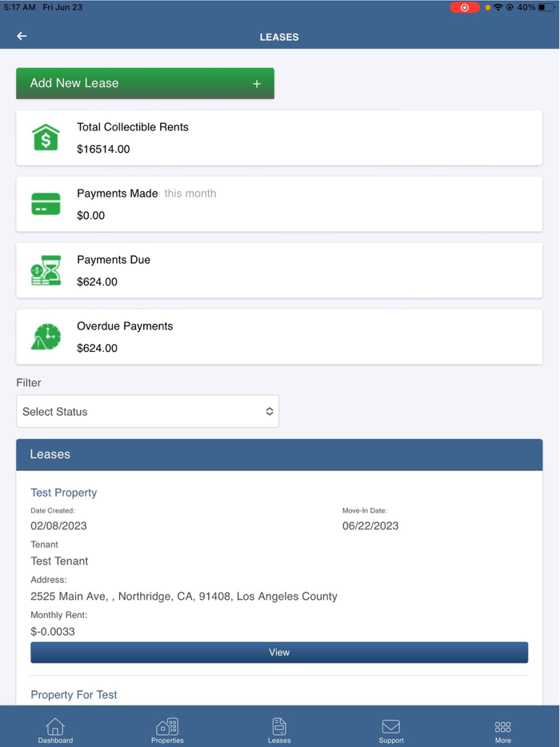Tap the Payments Made credit card icon

(x=46, y=204)
